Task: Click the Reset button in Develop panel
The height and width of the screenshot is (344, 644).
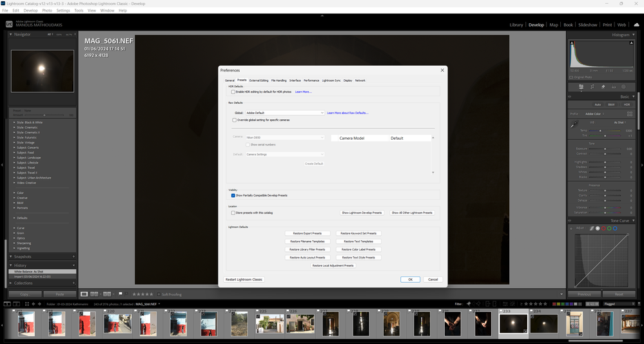Action: click(x=619, y=294)
